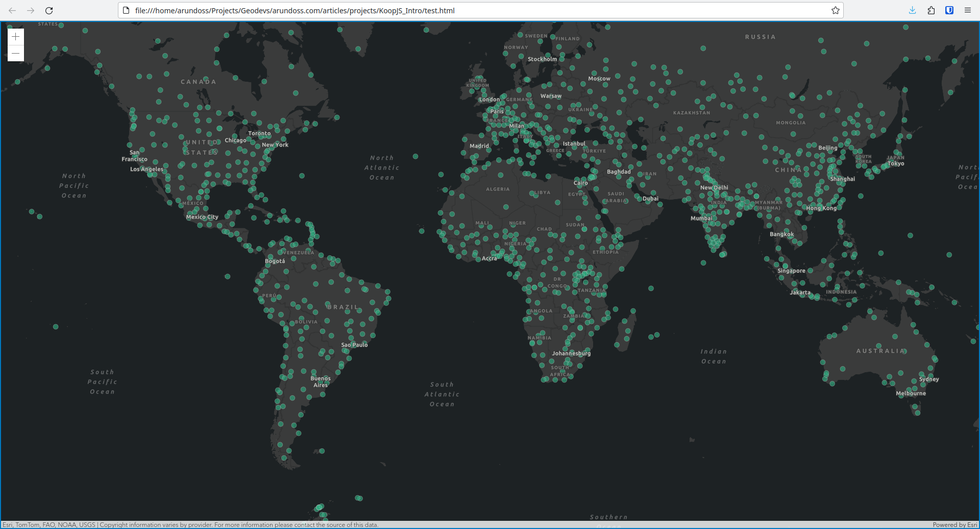980x529 pixels.
Task: Reload the page
Action: [49, 10]
